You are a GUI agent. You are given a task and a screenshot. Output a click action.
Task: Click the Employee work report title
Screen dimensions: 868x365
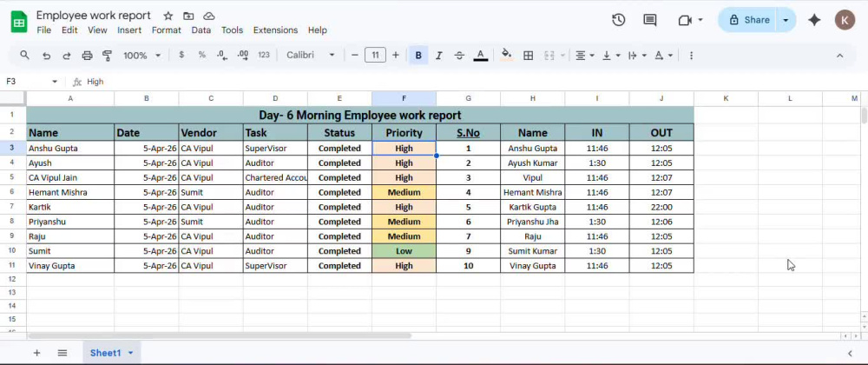pyautogui.click(x=93, y=16)
